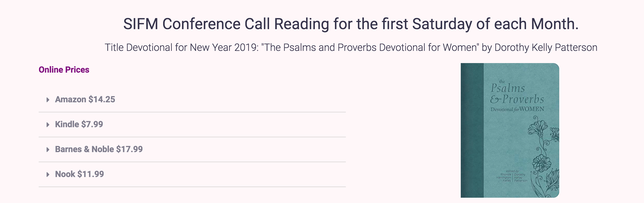Image resolution: width=644 pixels, height=203 pixels.
Task: Click the floral illustration on the book cover
Action: tap(543, 159)
